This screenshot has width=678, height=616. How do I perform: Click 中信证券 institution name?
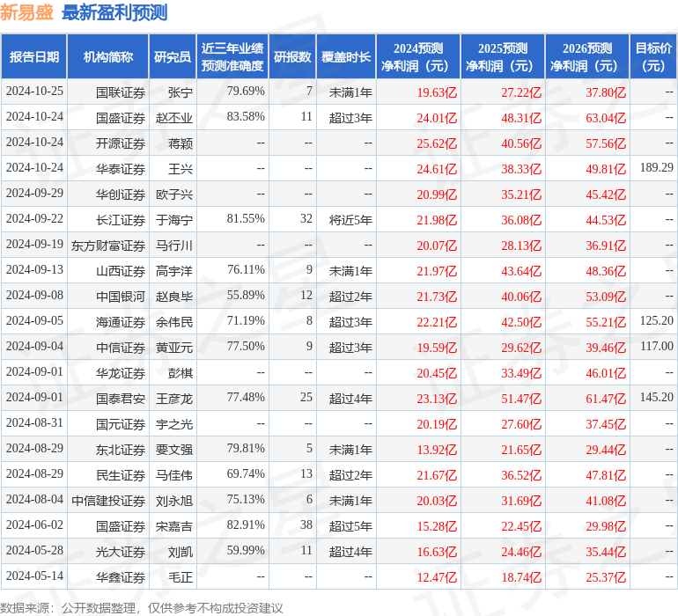tap(121, 348)
